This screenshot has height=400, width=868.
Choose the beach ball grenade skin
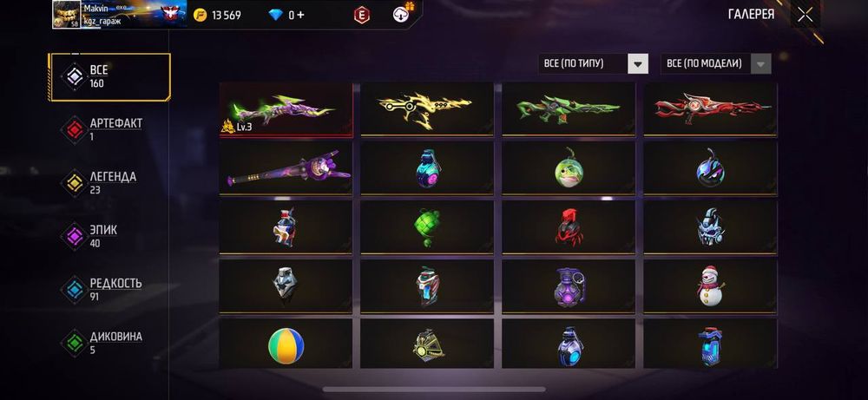[286, 345]
